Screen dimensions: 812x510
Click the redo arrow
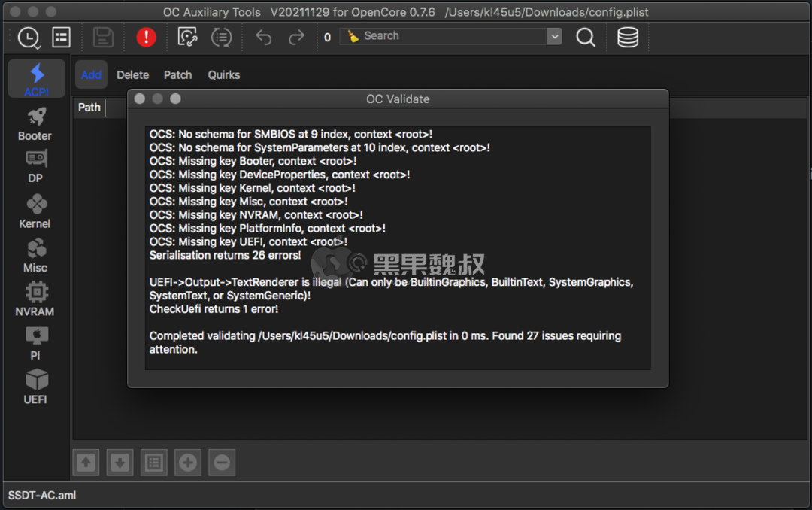(295, 36)
